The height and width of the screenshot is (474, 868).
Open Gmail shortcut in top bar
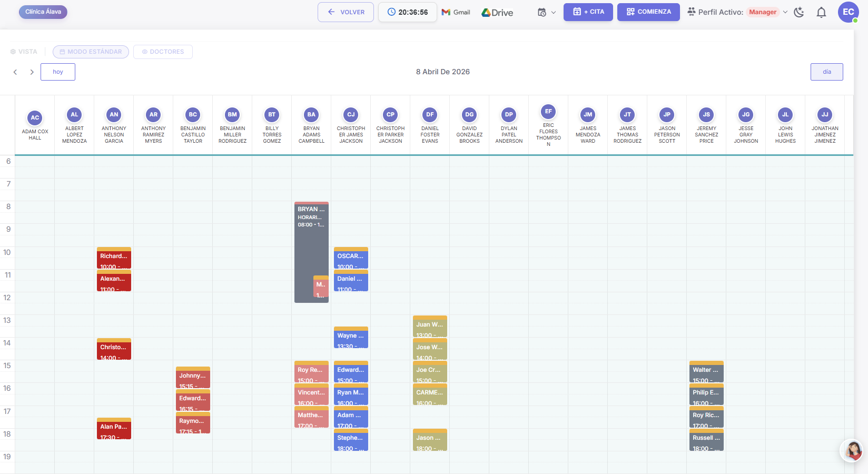(456, 12)
